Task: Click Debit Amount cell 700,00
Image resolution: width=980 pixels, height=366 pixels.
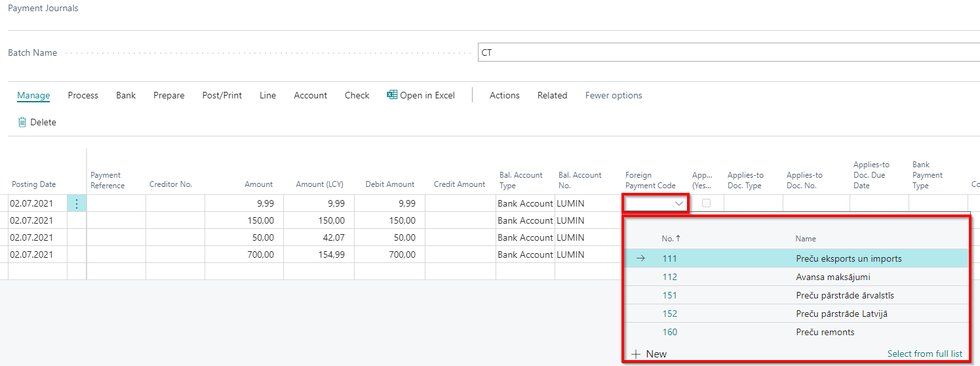Action: pyautogui.click(x=389, y=254)
